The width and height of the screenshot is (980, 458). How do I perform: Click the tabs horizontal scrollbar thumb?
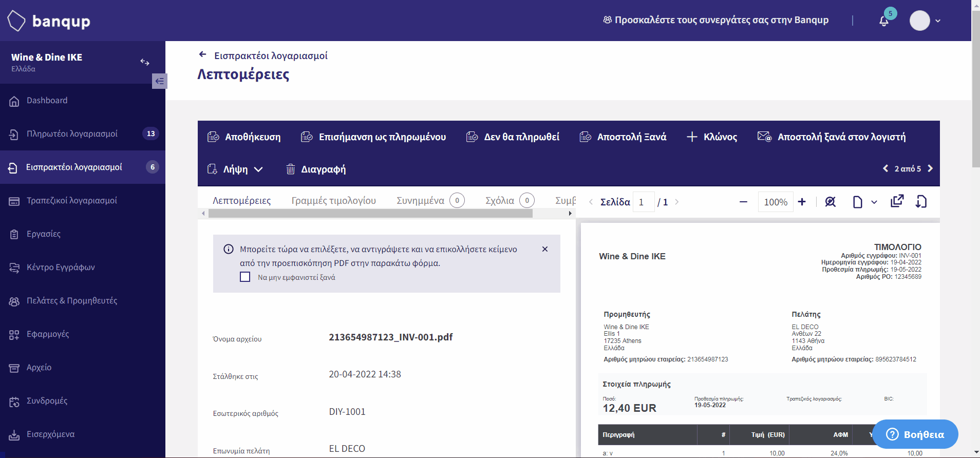coord(370,214)
